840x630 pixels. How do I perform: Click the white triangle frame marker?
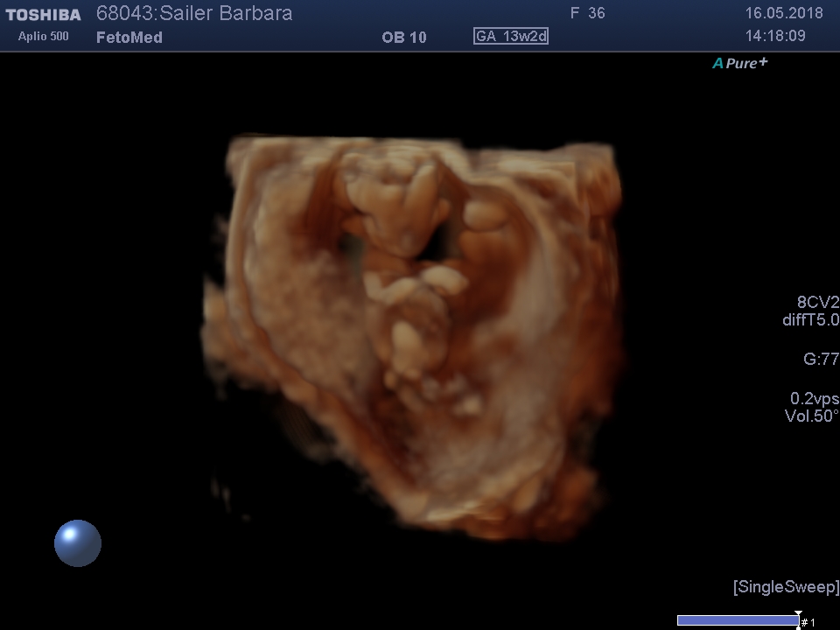(798, 614)
